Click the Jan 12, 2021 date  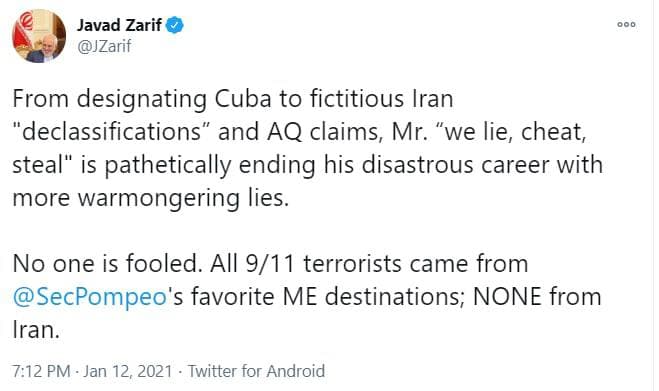[x=128, y=371]
